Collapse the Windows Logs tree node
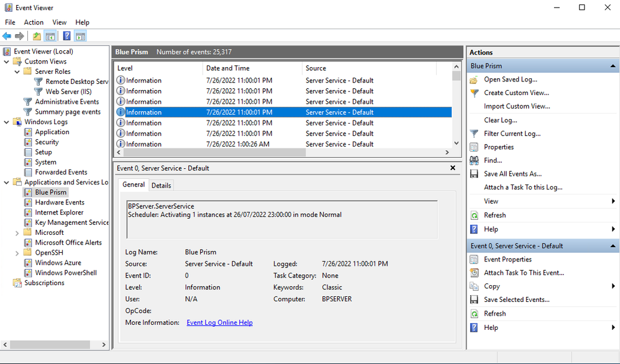The image size is (620, 364). [x=7, y=122]
